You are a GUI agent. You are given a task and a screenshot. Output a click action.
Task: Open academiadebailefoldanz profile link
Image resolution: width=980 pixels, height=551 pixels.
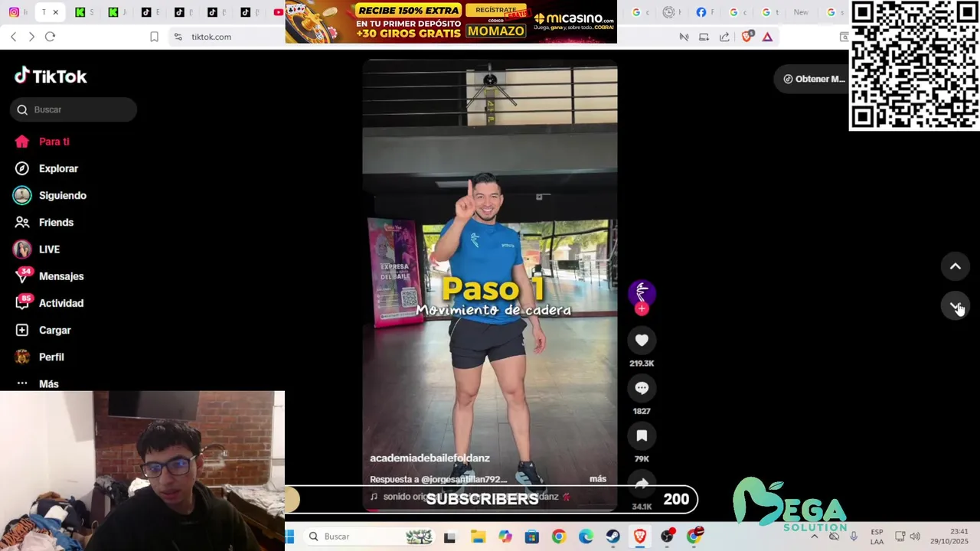[x=430, y=458]
